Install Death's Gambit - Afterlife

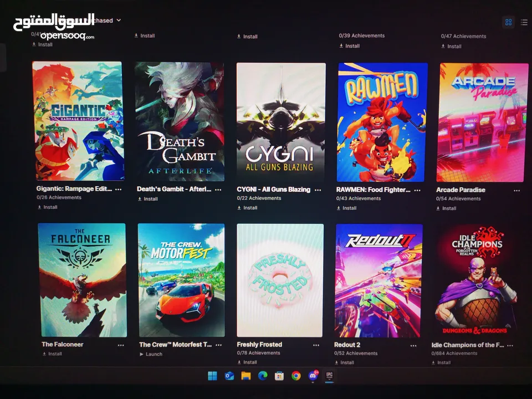[148, 199]
